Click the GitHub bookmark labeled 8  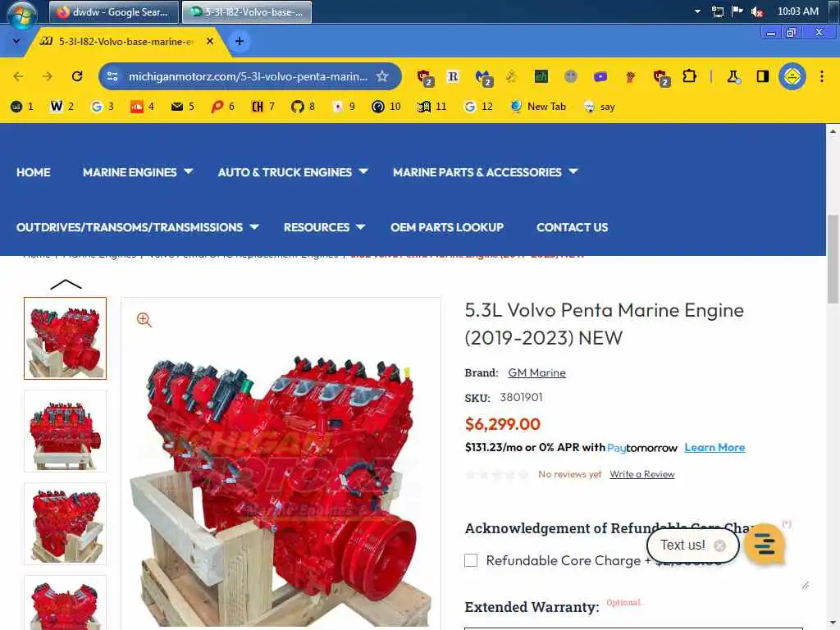[303, 107]
